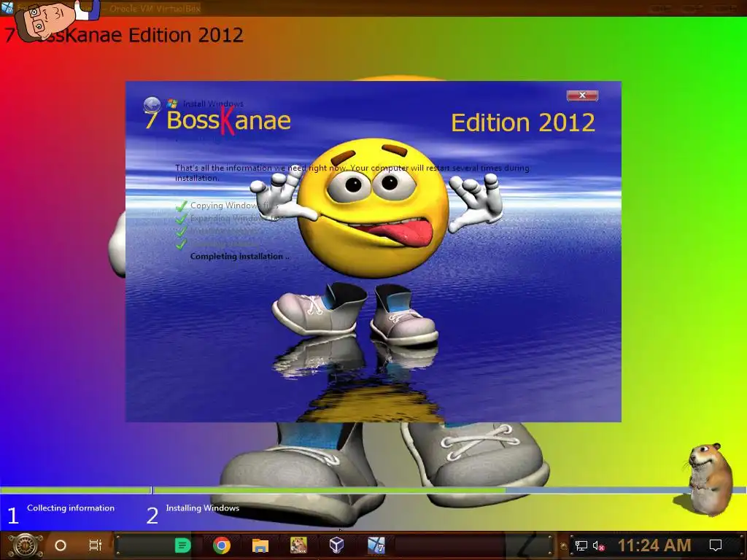Click 'Install Windows' dialog title
Screen dimensions: 747x560
coord(213,104)
